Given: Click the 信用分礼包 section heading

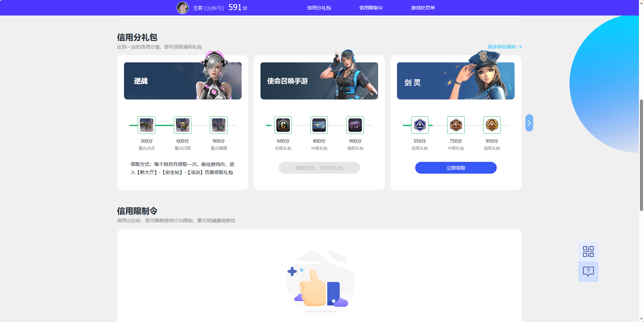Looking at the screenshot, I should (x=137, y=37).
